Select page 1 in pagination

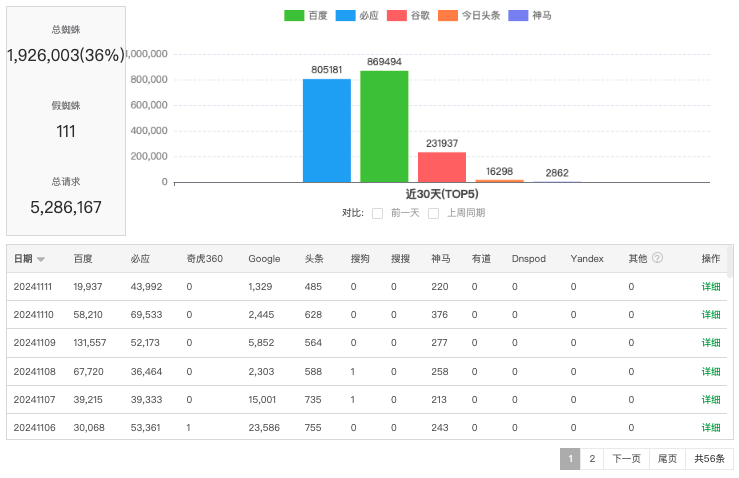click(570, 459)
